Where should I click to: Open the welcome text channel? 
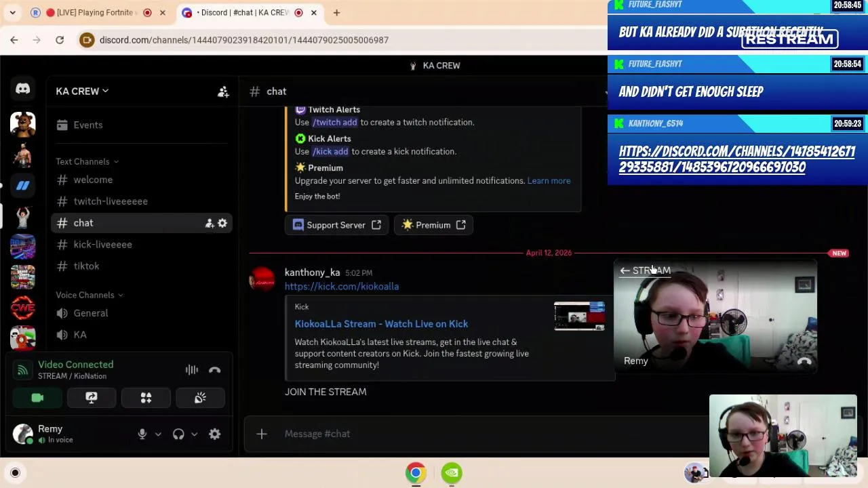93,180
